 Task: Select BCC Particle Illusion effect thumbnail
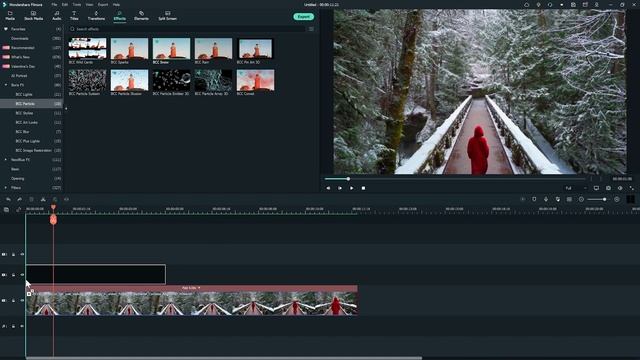[129, 80]
